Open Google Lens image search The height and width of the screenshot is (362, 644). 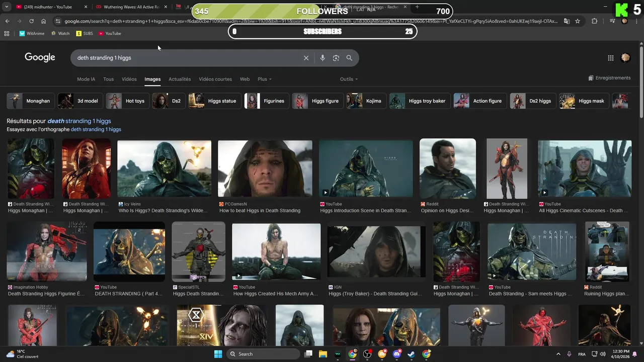pyautogui.click(x=336, y=58)
